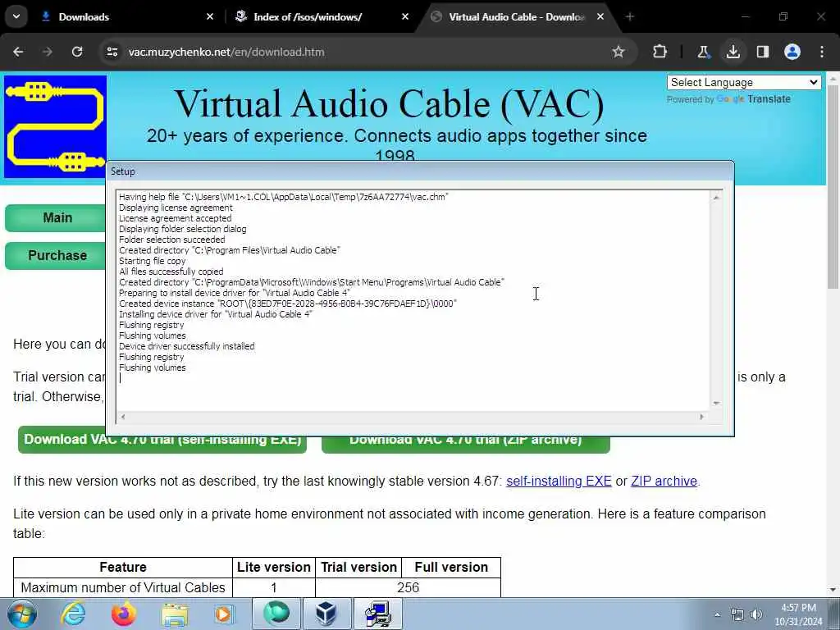Click 'All files successfully copied' log line
The width and height of the screenshot is (840, 630).
[x=171, y=272]
